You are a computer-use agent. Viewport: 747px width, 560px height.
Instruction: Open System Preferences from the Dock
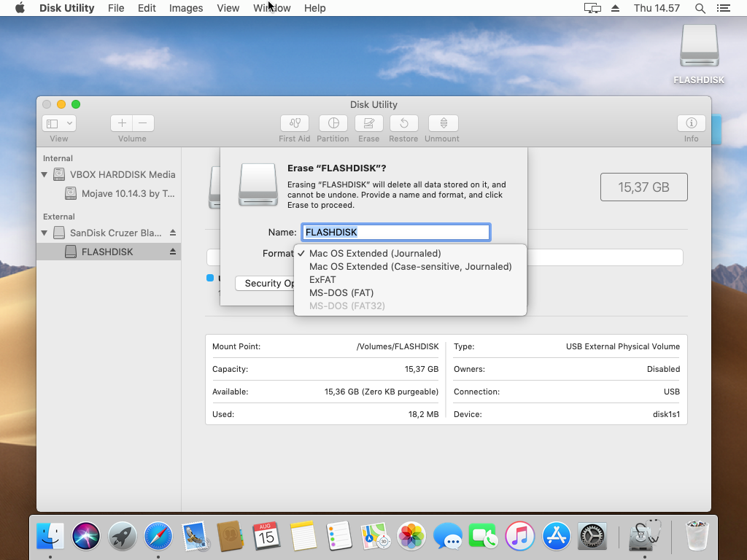(592, 536)
